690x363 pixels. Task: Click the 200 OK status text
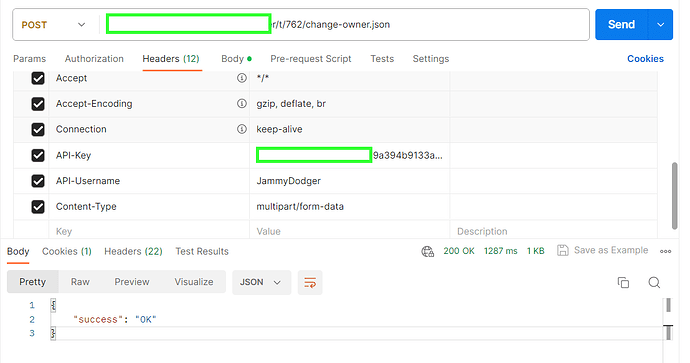tap(459, 251)
